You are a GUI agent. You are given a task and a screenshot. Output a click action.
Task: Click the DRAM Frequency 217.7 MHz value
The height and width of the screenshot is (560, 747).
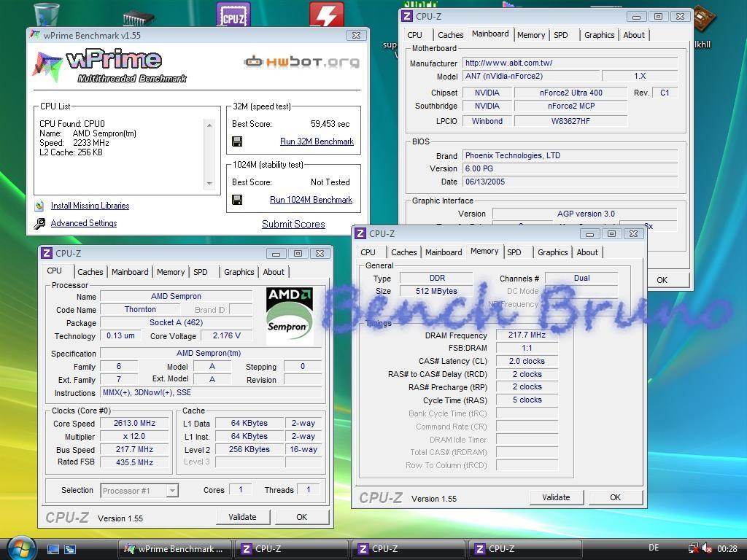click(x=527, y=335)
